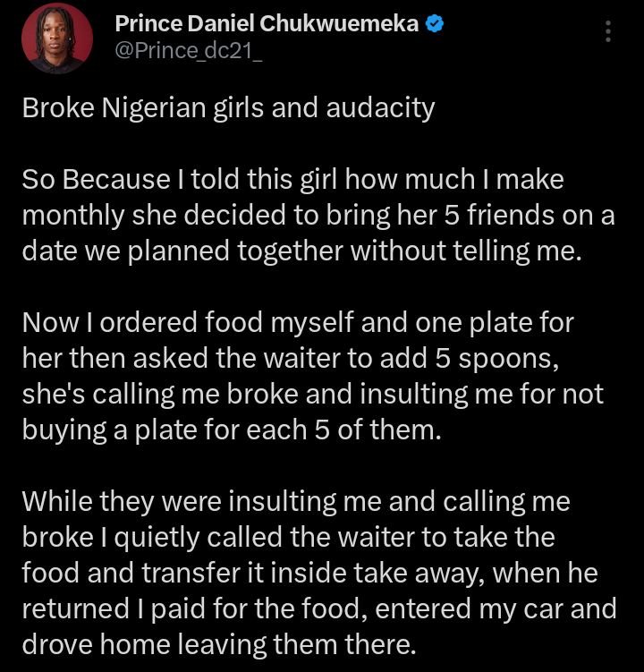
Task: Click the line starting "Now I ordered food"
Action: pyautogui.click(x=298, y=322)
